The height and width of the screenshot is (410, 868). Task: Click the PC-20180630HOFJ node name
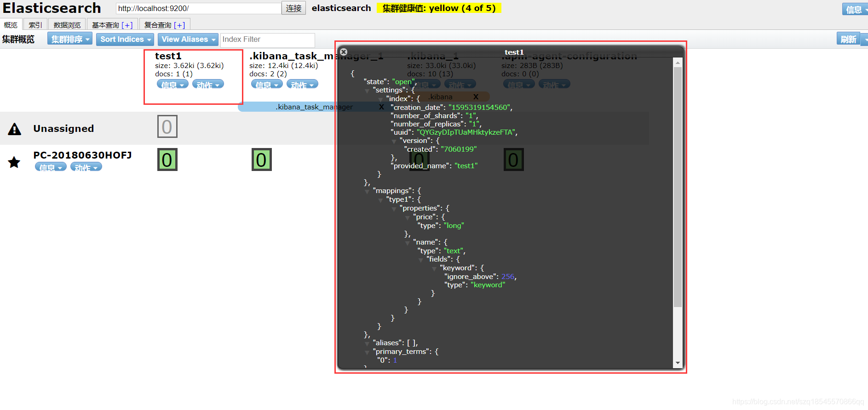82,155
